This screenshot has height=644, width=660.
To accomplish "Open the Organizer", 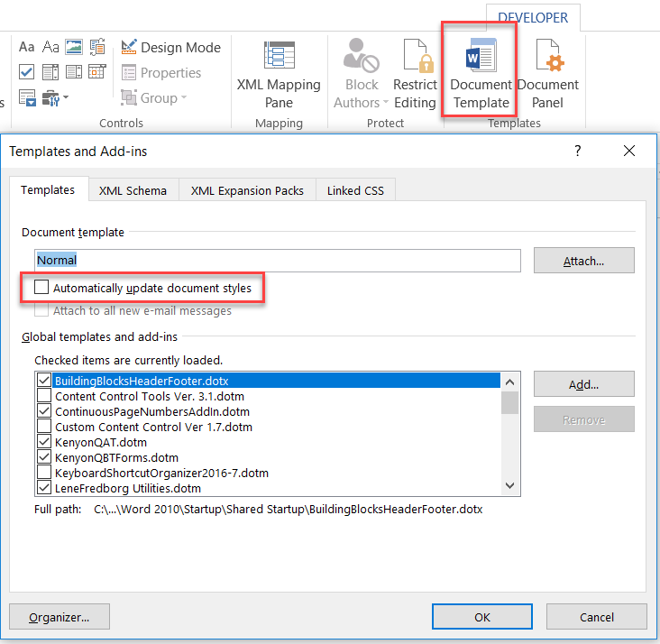I will coord(60,617).
